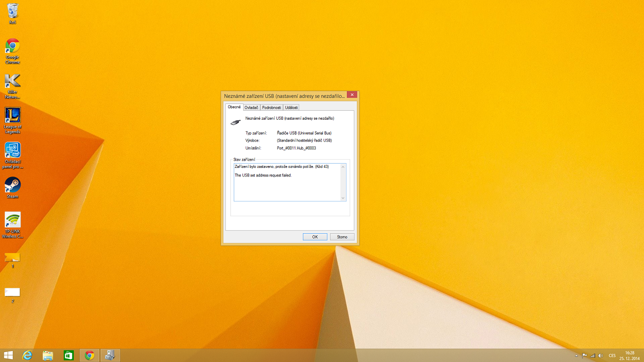Click the volume speaker tray icon
Viewport: 644px width, 362px height.
[600, 356]
